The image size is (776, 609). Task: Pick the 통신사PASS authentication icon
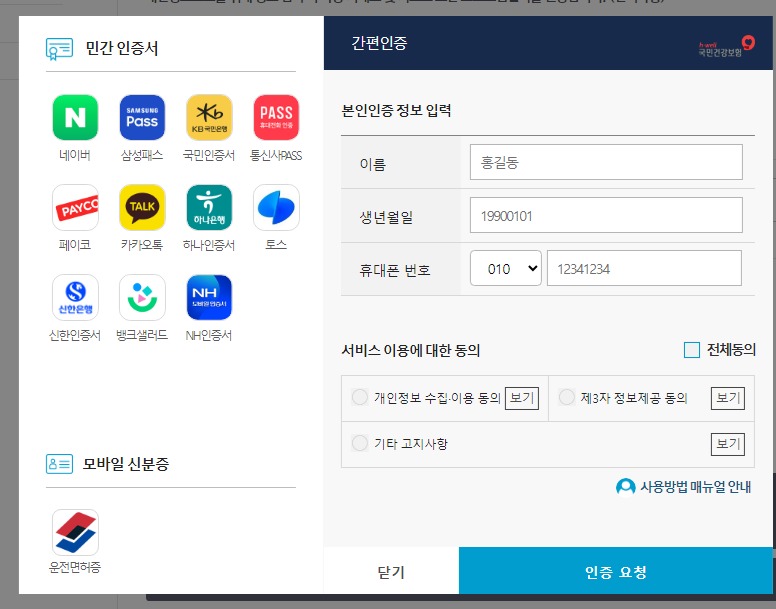(276, 117)
